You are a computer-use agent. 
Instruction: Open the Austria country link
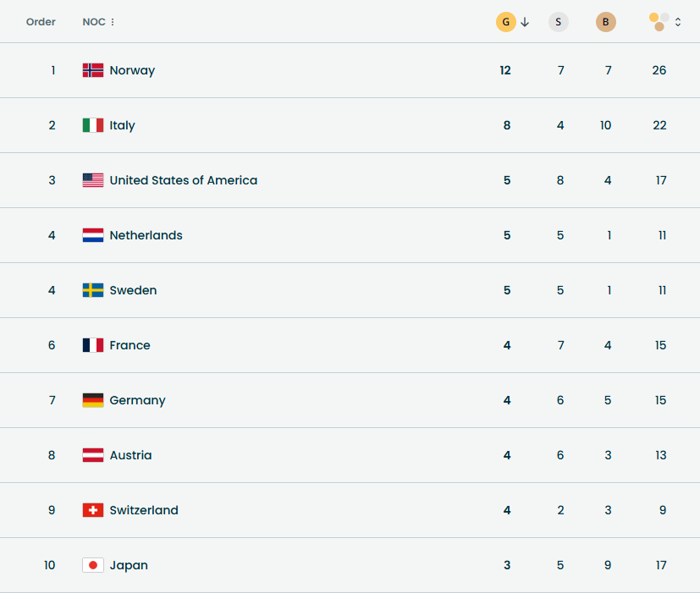(130, 455)
